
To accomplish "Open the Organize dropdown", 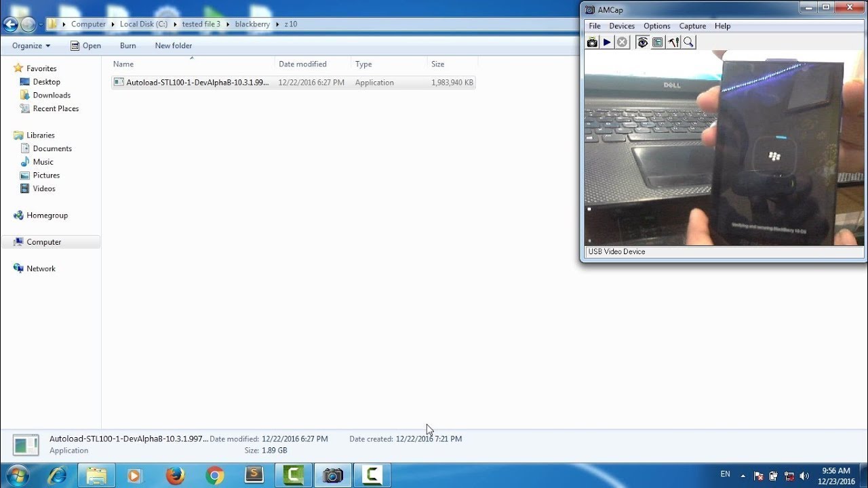I will 31,45.
